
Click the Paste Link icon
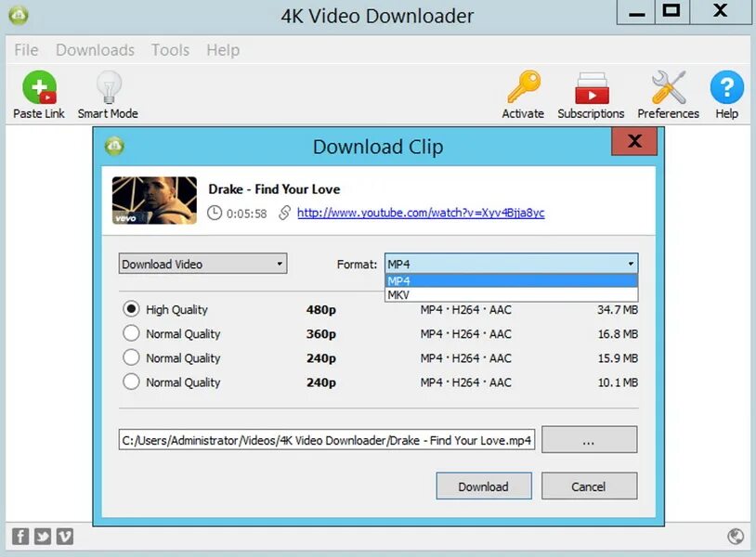point(39,87)
